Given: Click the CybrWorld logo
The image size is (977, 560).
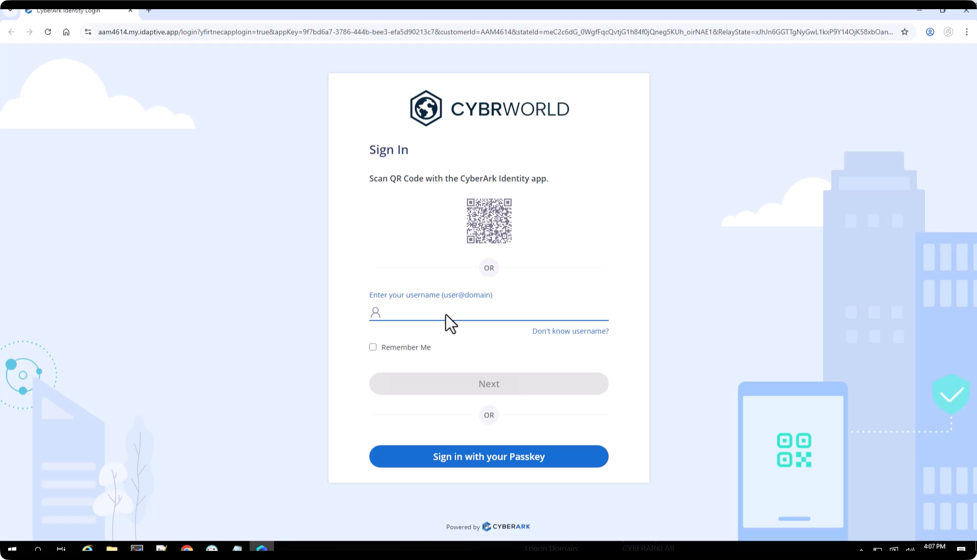Looking at the screenshot, I should 489,108.
